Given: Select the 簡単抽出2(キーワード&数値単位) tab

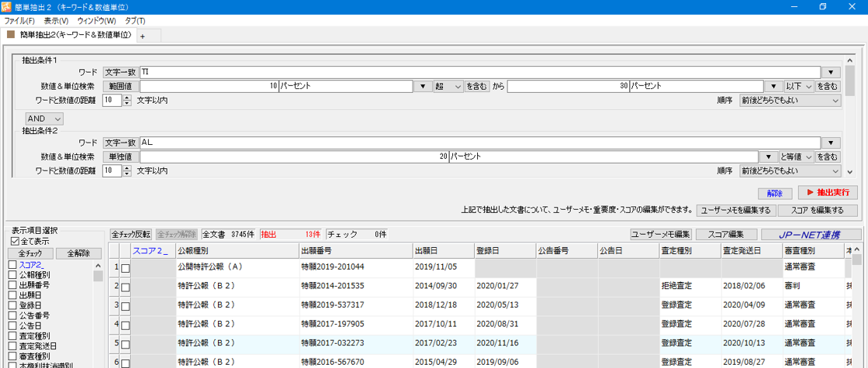Looking at the screenshot, I should [68, 35].
